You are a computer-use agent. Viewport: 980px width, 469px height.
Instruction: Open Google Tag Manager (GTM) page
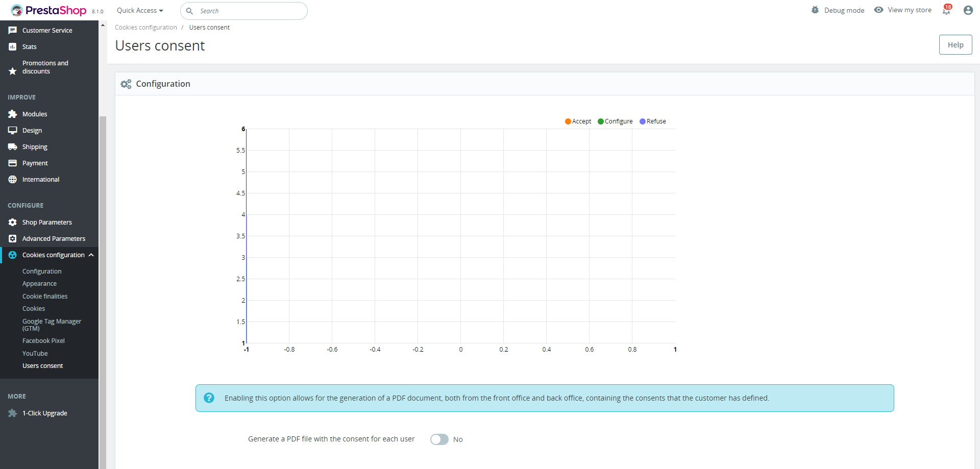click(x=52, y=325)
